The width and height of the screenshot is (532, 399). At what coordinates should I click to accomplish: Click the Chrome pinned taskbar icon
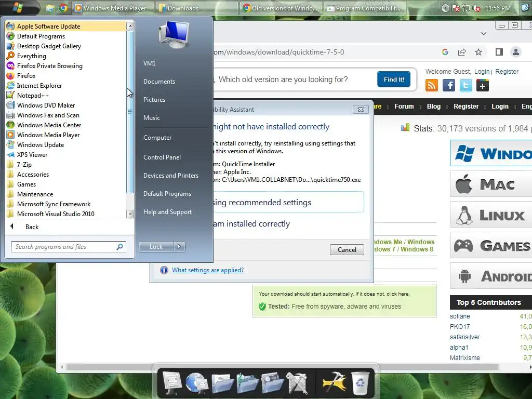pyautogui.click(x=63, y=7)
